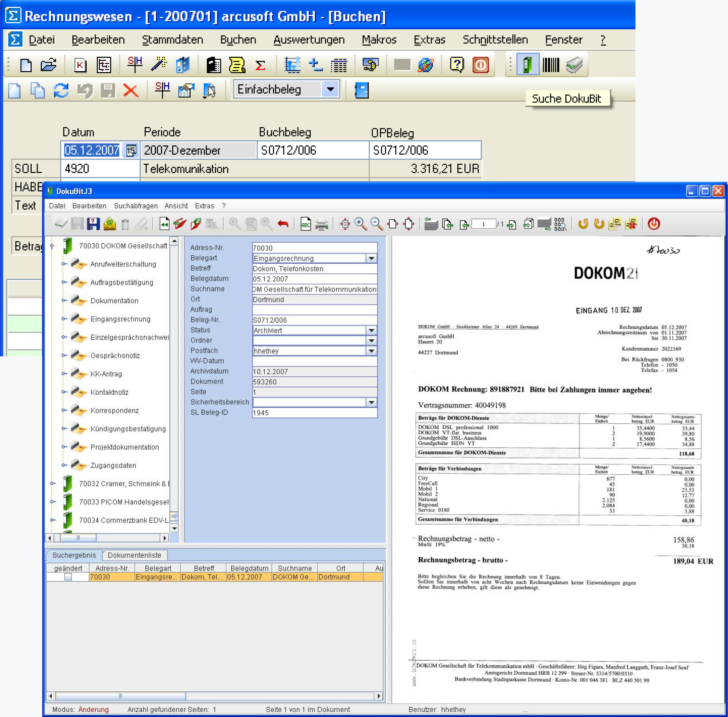This screenshot has height=717, width=728.
Task: Switch to the Dokumentenliste tab
Action: 134,555
